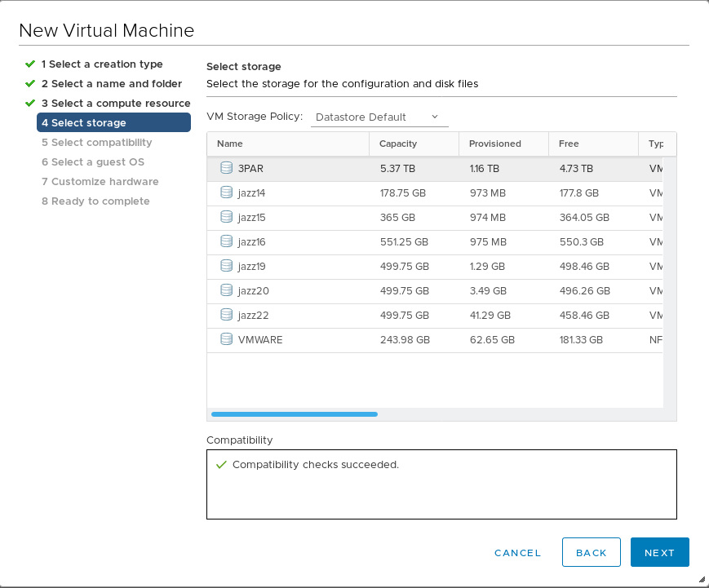Open the VM Storage Policy dropdown
709x588 pixels.
(x=379, y=117)
